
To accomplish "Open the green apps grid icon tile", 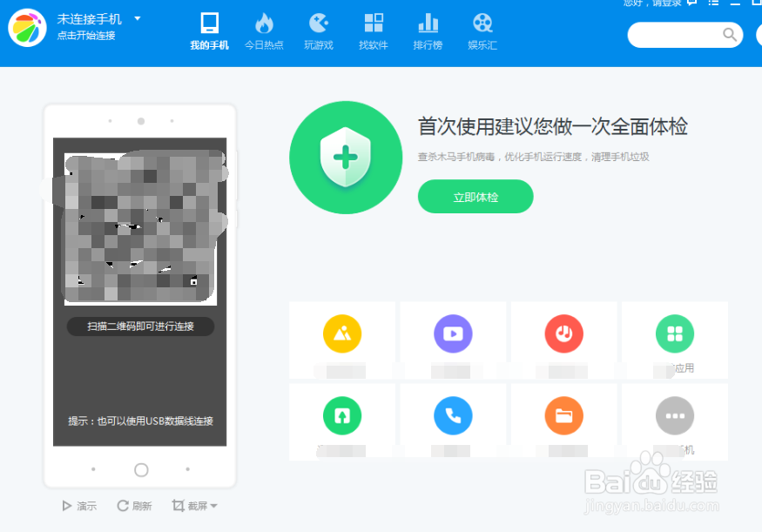I will [675, 333].
